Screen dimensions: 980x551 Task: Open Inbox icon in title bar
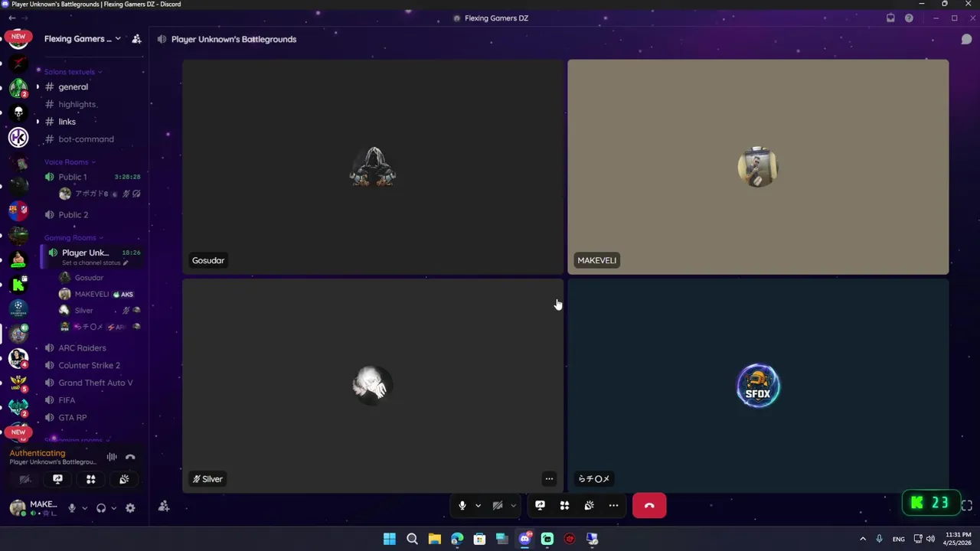coord(890,18)
